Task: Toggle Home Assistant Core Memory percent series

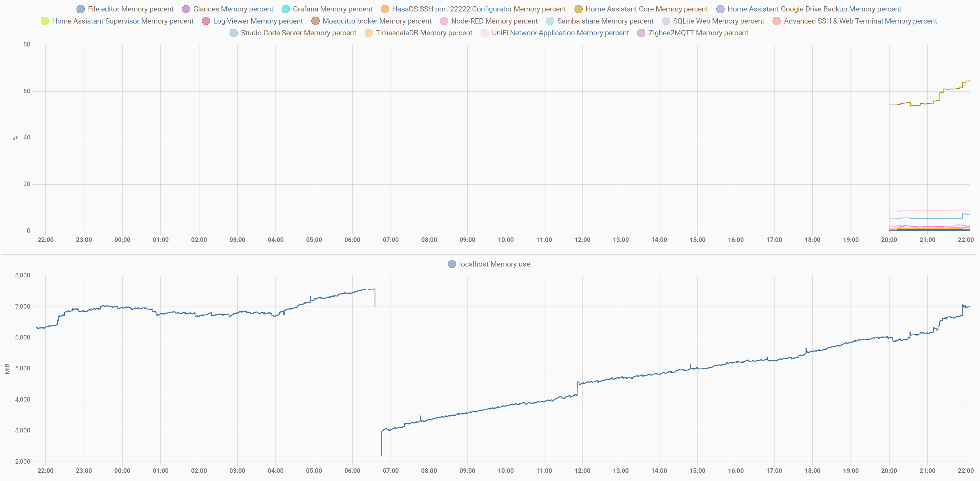Action: [x=641, y=9]
